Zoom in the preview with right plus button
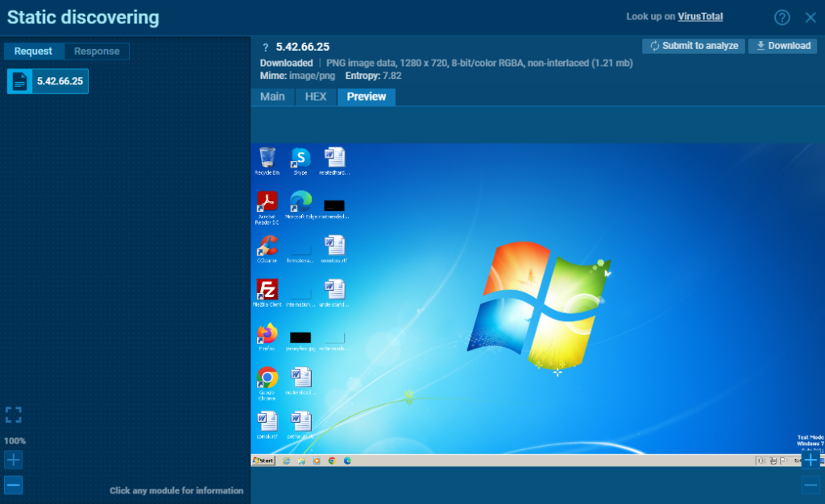The width and height of the screenshot is (825, 504). tap(810, 461)
